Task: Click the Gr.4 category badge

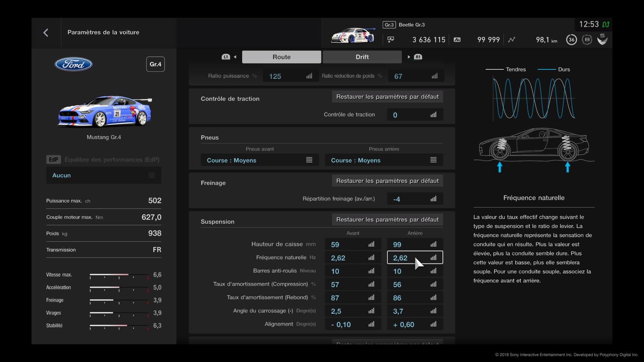Action: (155, 64)
